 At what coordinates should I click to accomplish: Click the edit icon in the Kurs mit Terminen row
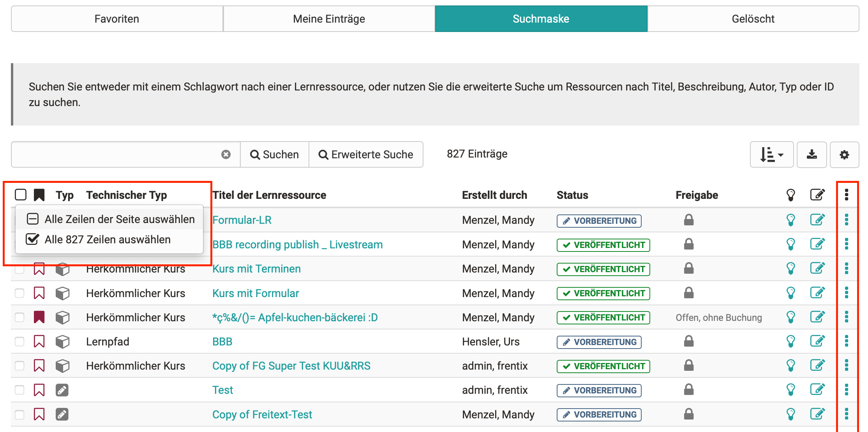pos(817,268)
